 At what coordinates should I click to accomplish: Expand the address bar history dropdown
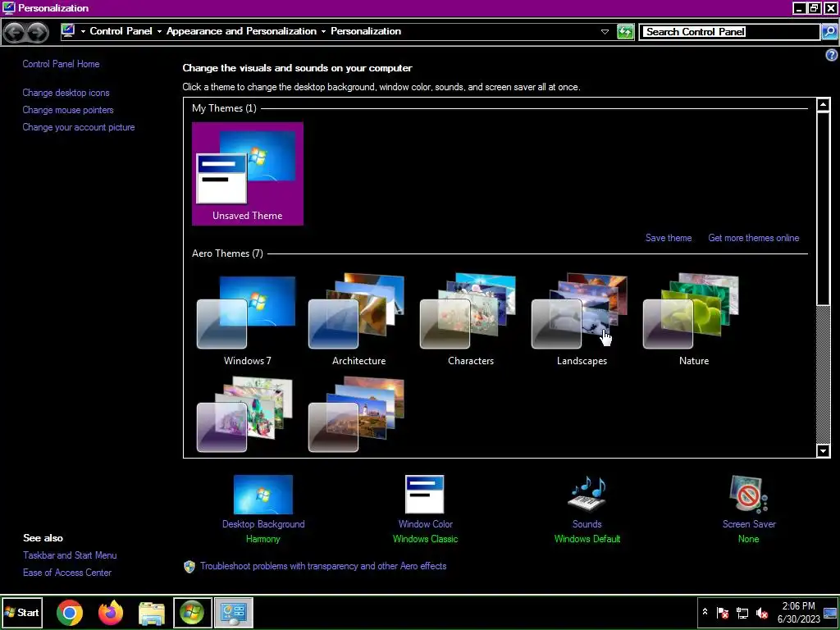(x=605, y=32)
